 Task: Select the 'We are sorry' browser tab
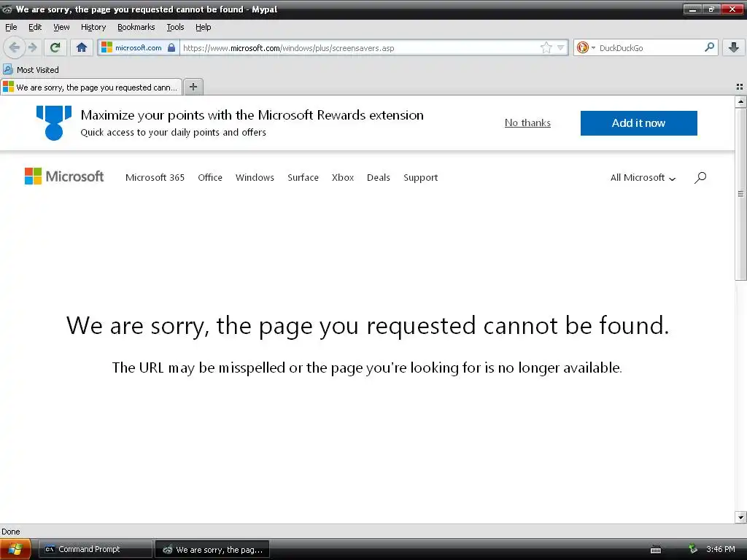pyautogui.click(x=91, y=87)
